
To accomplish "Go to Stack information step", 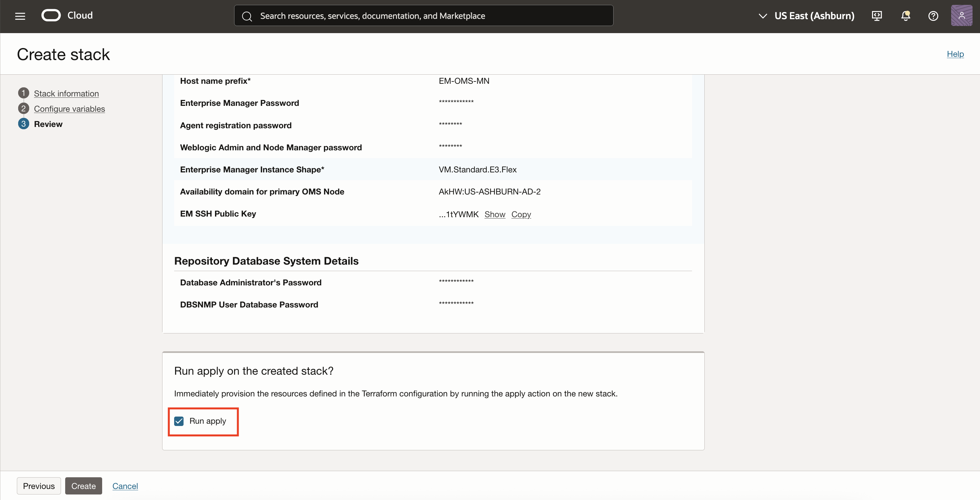I will tap(66, 93).
